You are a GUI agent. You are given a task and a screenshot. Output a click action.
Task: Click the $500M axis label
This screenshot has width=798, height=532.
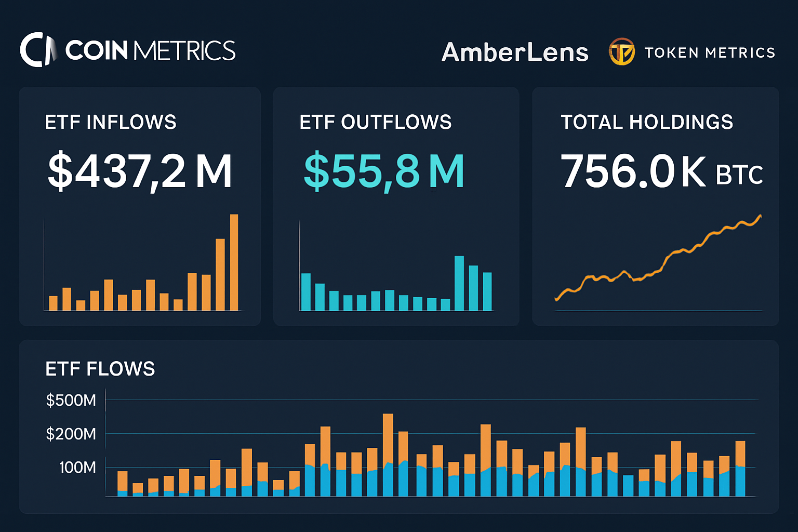tap(71, 400)
